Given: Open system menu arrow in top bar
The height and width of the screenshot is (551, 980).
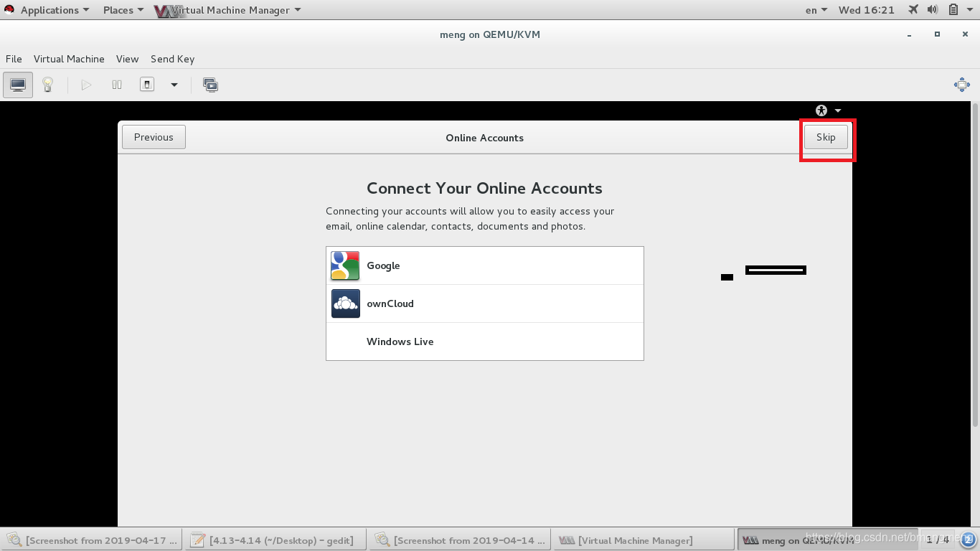Looking at the screenshot, I should pos(970,10).
